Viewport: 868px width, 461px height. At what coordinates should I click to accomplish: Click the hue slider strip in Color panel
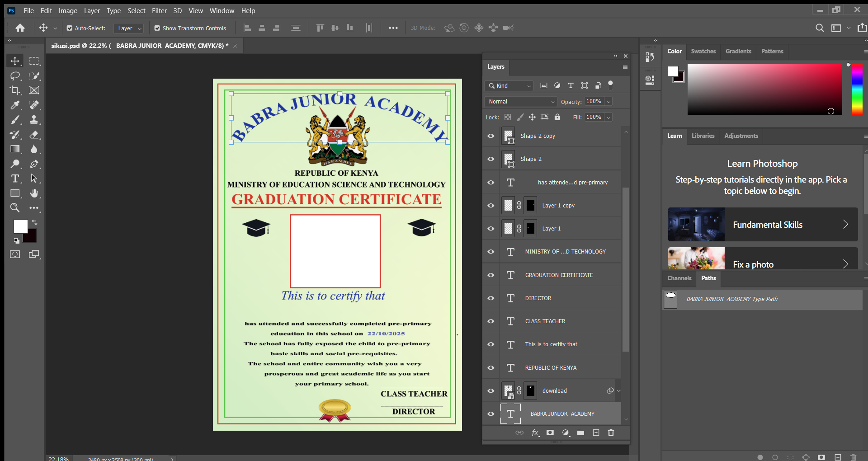tap(857, 89)
